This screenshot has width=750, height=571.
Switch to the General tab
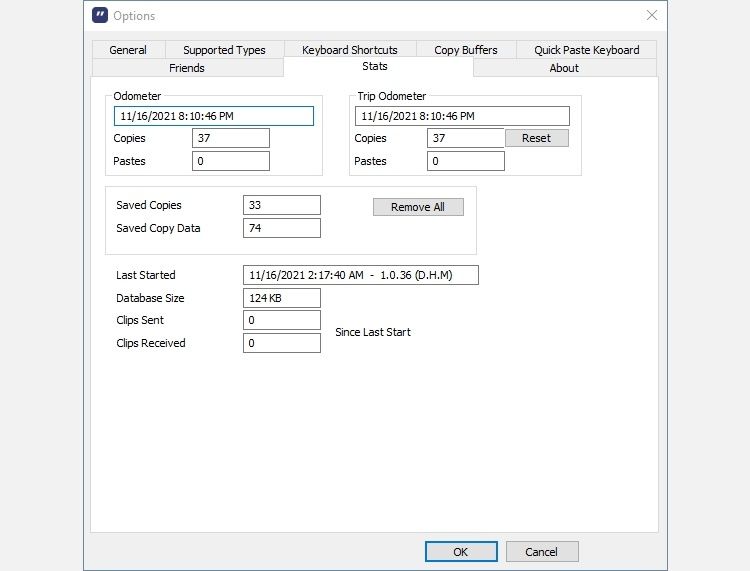[128, 50]
